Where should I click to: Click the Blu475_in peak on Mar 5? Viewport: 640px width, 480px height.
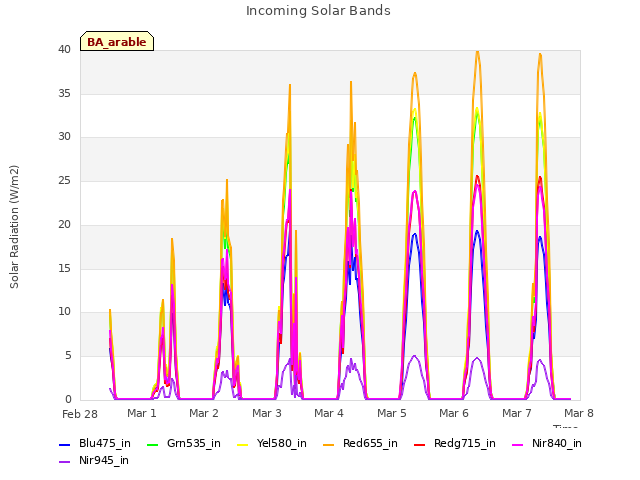tap(415, 234)
